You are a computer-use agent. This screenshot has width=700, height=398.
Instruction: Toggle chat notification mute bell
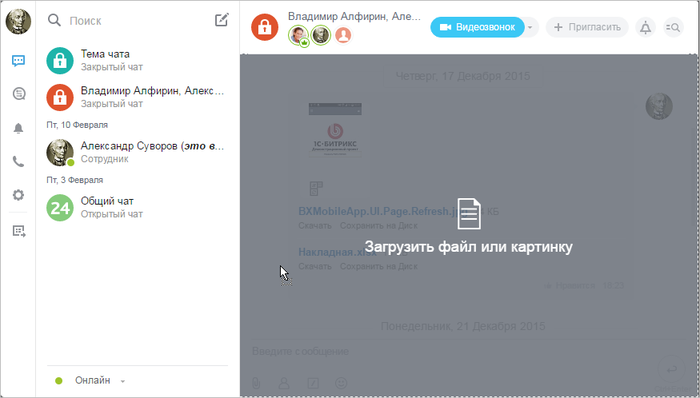(x=646, y=27)
